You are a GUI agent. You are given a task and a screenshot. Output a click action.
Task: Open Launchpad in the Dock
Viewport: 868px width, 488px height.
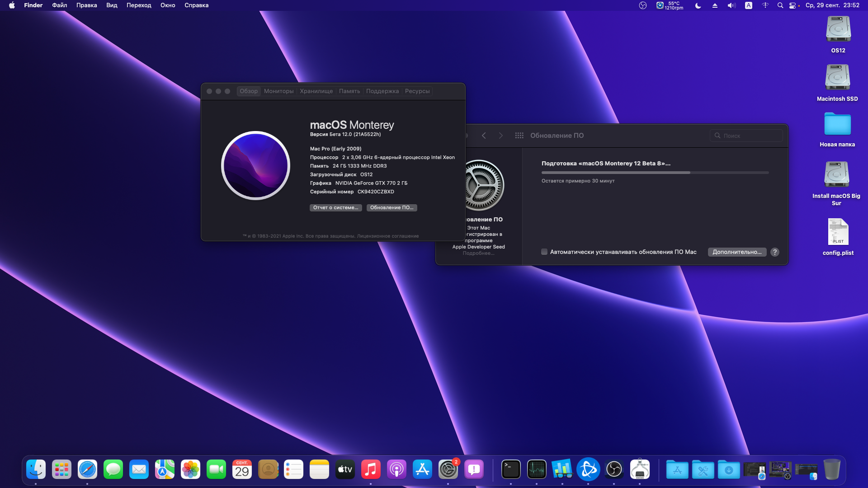[x=61, y=469]
